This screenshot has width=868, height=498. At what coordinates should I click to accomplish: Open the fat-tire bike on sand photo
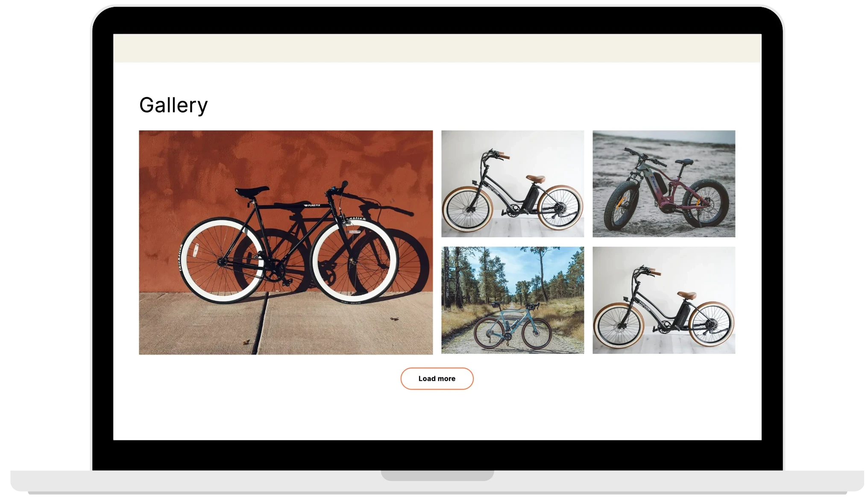point(663,183)
